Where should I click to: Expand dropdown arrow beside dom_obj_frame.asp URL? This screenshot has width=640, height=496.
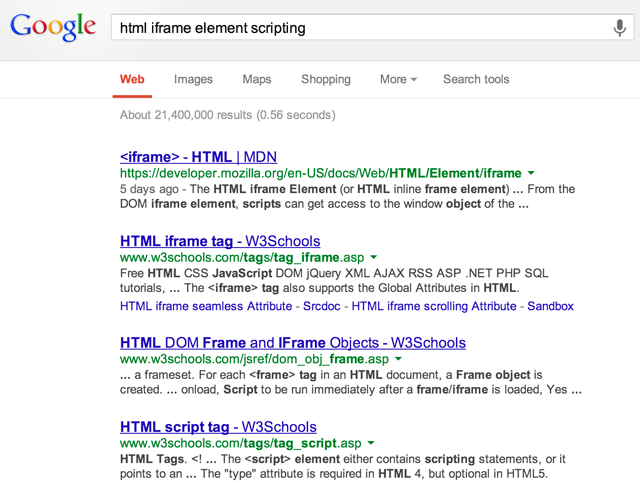click(x=398, y=359)
